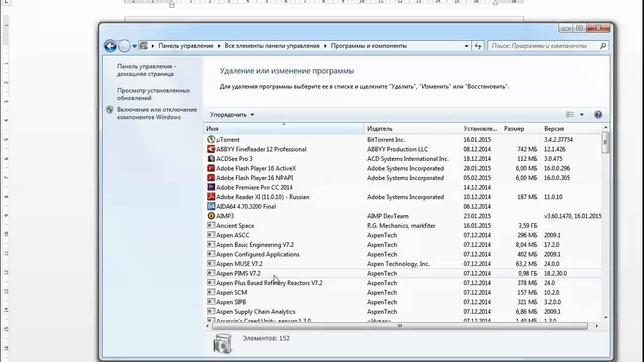Screen dimensions: 644x362
Task: Click Элементов: 152 status text
Action: point(266,338)
